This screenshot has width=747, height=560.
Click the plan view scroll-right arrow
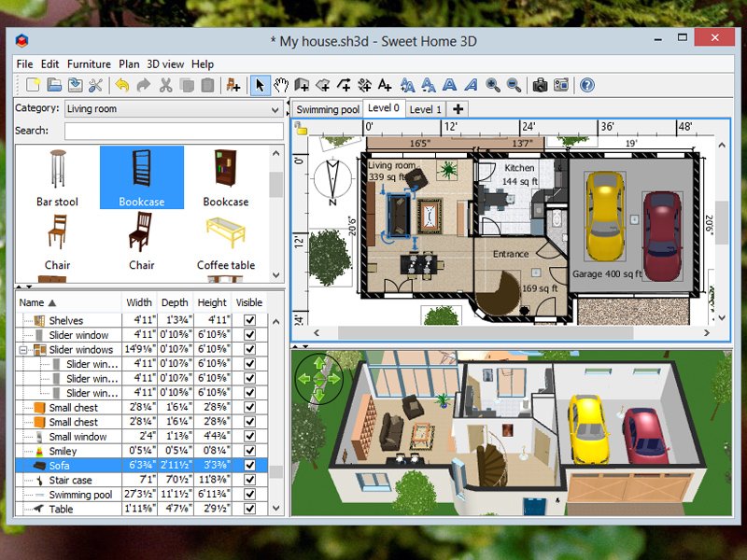[x=707, y=333]
